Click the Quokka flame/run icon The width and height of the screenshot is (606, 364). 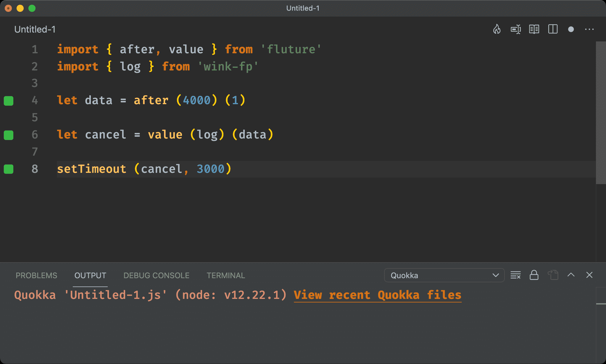[x=497, y=29]
